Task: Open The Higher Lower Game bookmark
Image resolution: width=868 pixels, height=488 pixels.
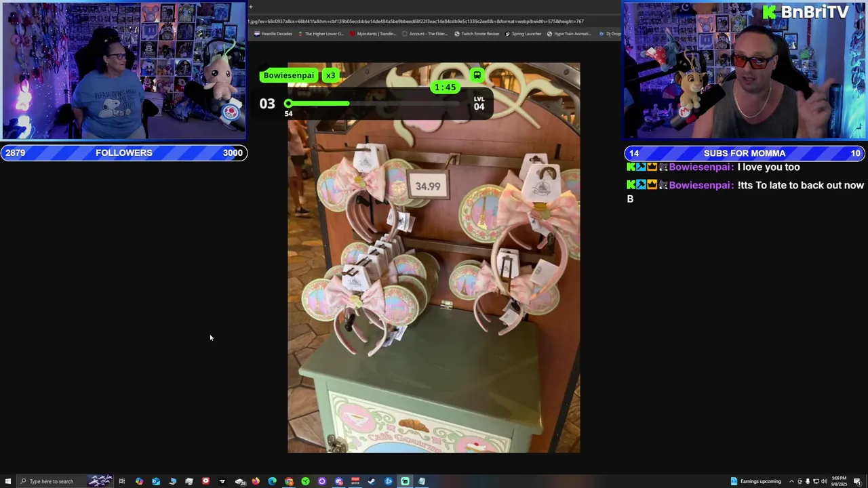Action: (320, 34)
